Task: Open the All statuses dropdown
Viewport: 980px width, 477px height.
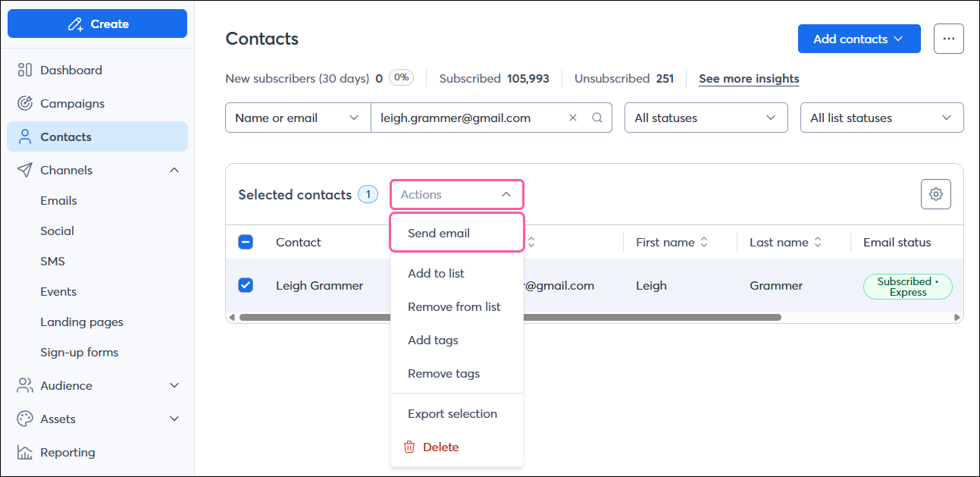Action: click(706, 118)
